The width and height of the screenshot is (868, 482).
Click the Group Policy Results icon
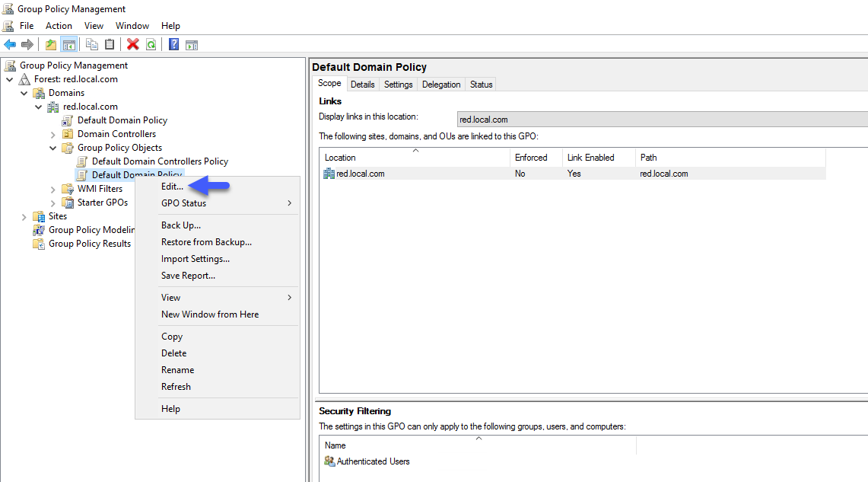coord(39,244)
